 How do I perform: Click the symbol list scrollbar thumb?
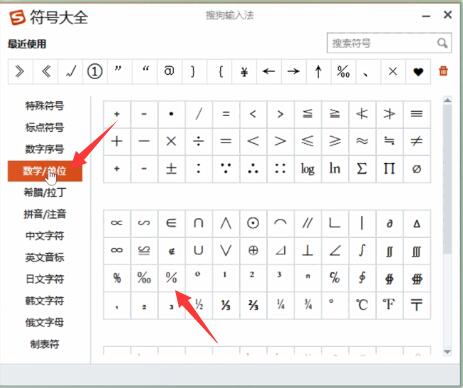pos(447,178)
